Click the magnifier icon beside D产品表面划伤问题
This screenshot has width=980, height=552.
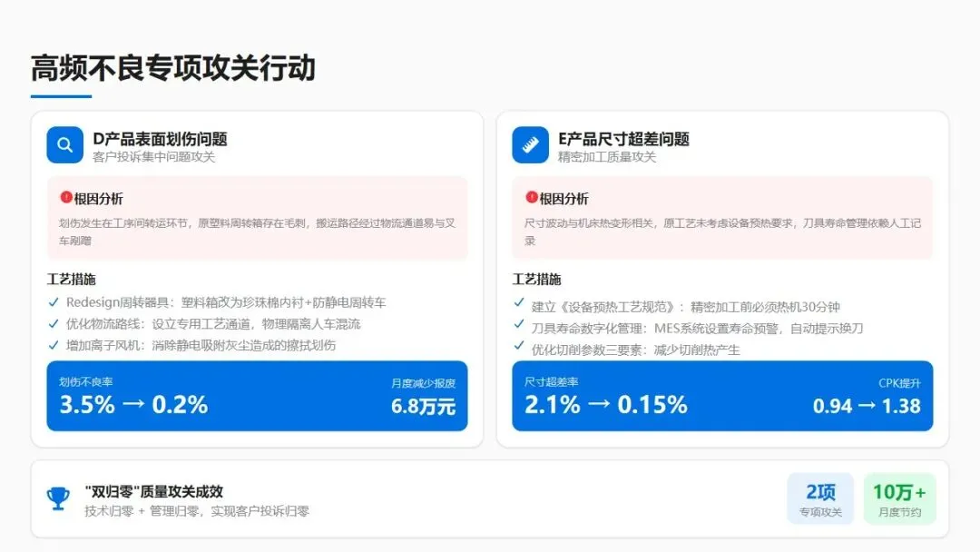click(x=65, y=145)
